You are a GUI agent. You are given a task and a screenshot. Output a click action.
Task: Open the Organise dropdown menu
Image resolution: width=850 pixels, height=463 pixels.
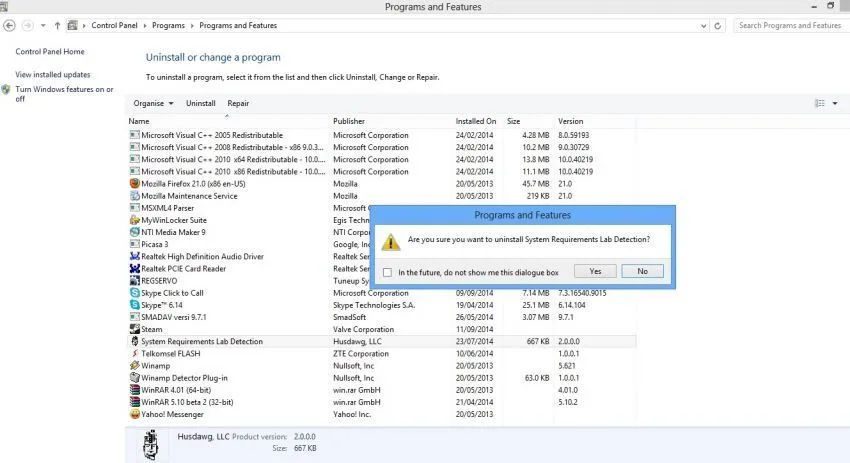153,103
